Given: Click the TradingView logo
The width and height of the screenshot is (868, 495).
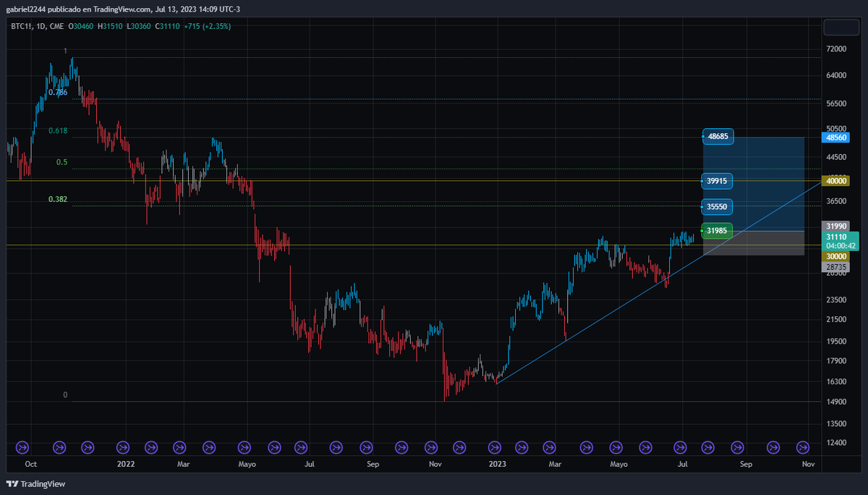Looking at the screenshot, I should point(35,483).
